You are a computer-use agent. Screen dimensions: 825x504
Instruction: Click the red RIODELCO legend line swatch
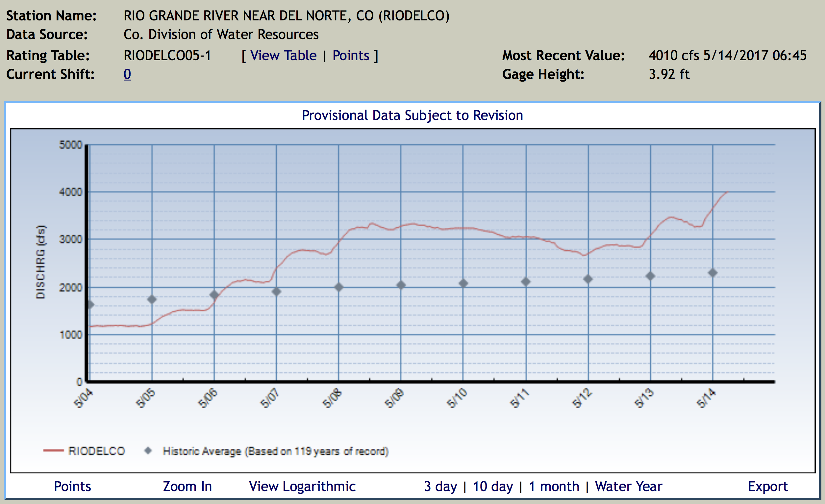point(53,451)
